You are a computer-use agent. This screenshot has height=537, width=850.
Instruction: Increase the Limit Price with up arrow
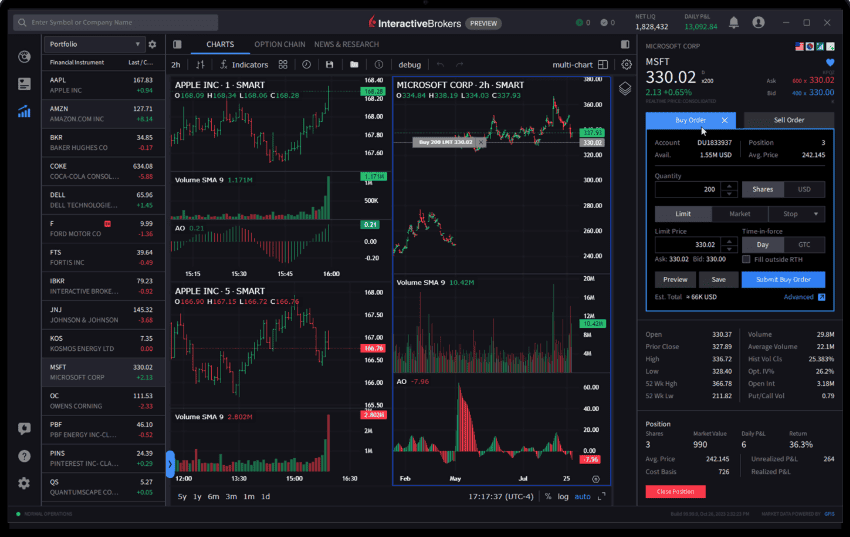pos(729,241)
